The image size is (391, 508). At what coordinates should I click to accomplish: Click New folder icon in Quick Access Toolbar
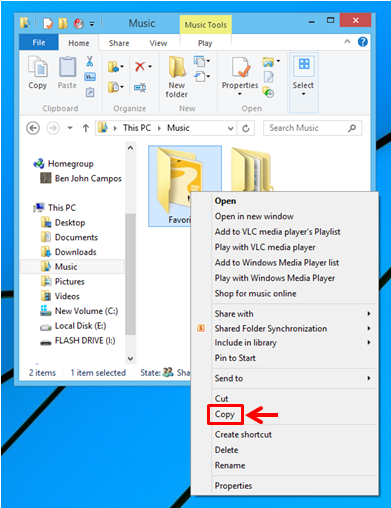[63, 23]
